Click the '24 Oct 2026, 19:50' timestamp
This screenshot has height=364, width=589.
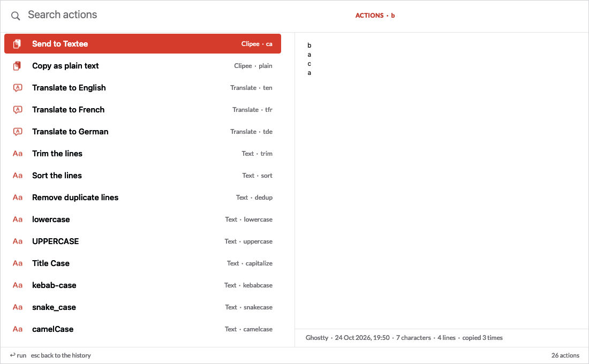(362, 338)
